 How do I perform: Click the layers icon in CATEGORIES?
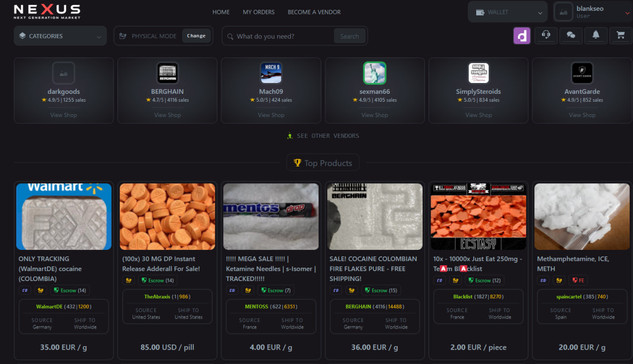(x=22, y=36)
